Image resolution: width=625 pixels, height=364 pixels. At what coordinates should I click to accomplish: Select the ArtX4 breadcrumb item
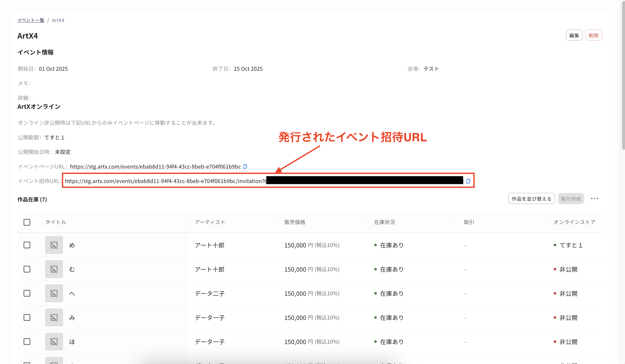[58, 20]
